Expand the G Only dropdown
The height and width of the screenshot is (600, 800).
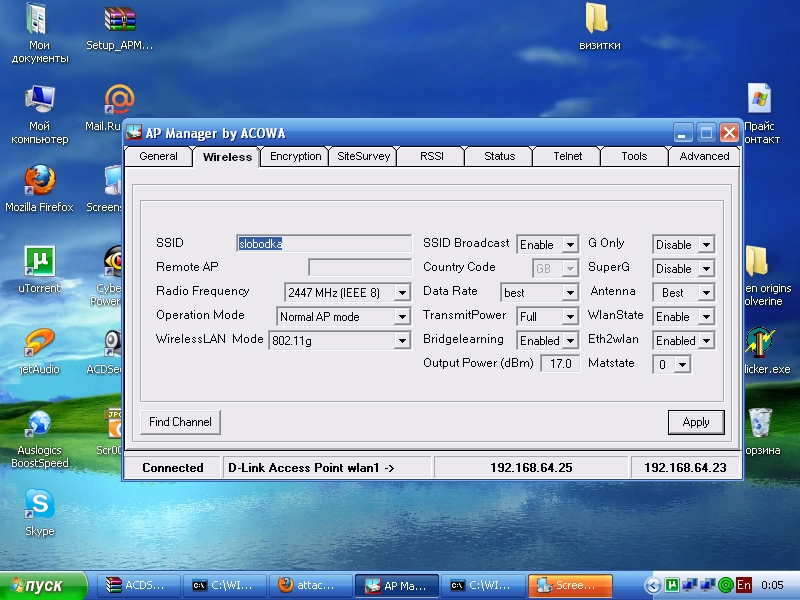point(705,245)
